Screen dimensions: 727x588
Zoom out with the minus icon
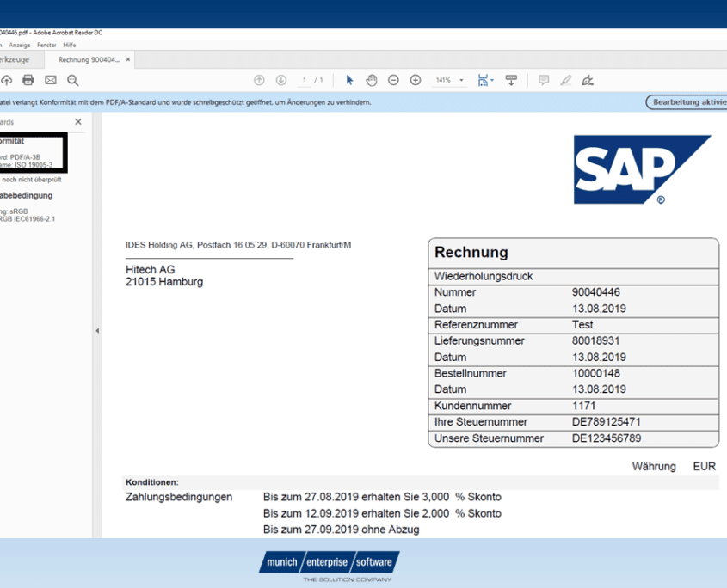click(393, 80)
